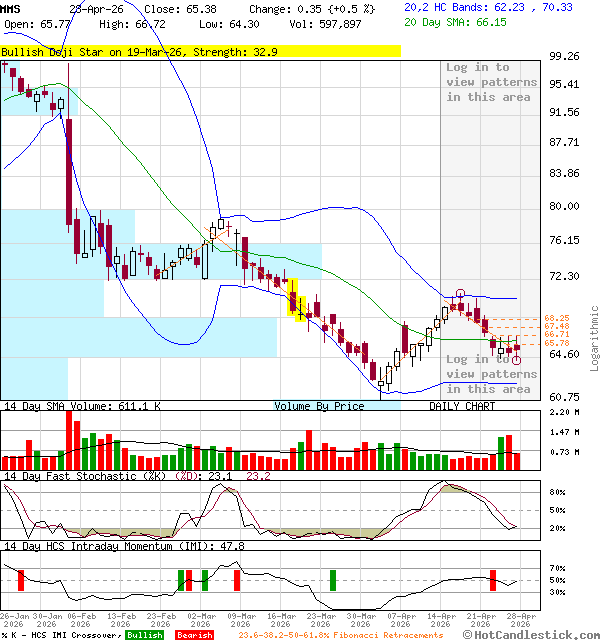Click the yellow Bullish Doji Star banner
The width and height of the screenshot is (600, 640).
[x=200, y=51]
